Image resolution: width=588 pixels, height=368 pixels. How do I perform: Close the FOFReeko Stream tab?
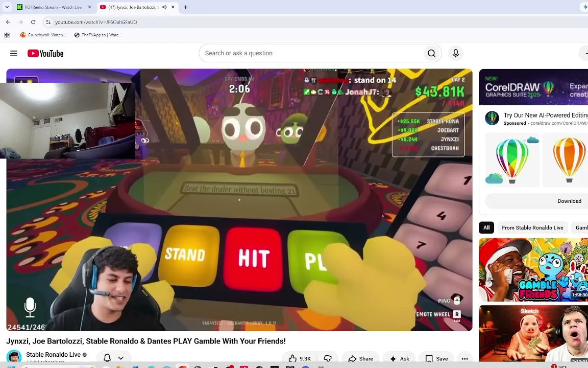89,7
